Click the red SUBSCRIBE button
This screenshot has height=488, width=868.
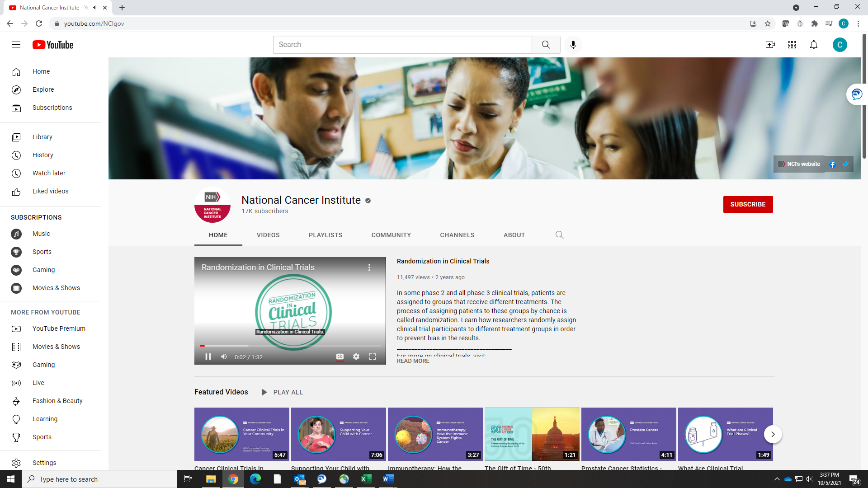(748, 204)
